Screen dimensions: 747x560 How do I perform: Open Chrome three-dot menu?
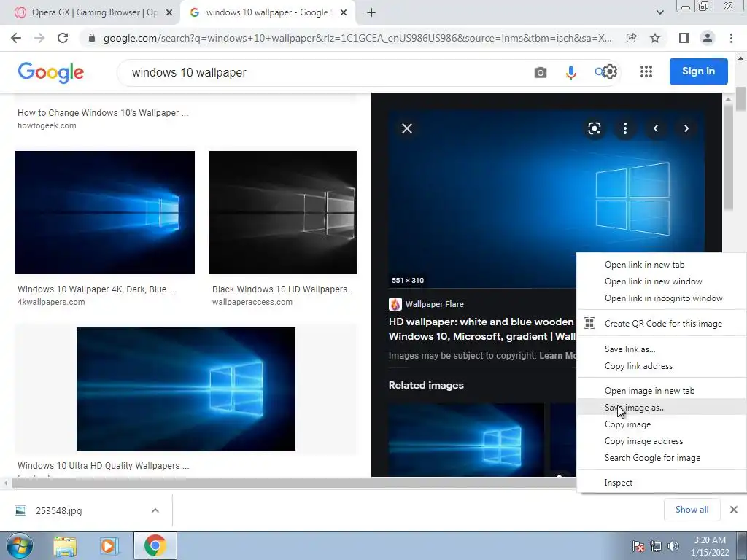[731, 38]
